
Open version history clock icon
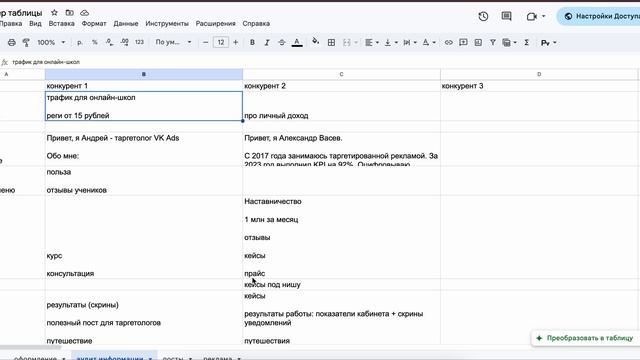coord(483,16)
